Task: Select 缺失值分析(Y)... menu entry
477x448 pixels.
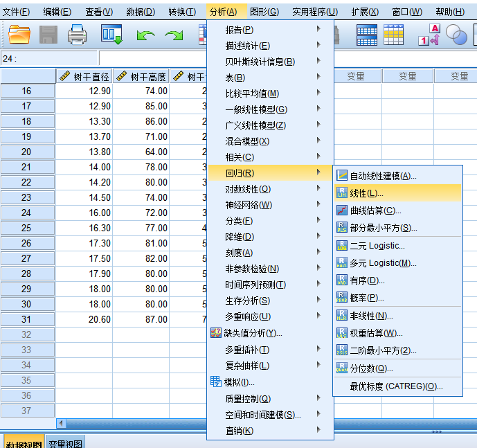Action: click(x=270, y=333)
